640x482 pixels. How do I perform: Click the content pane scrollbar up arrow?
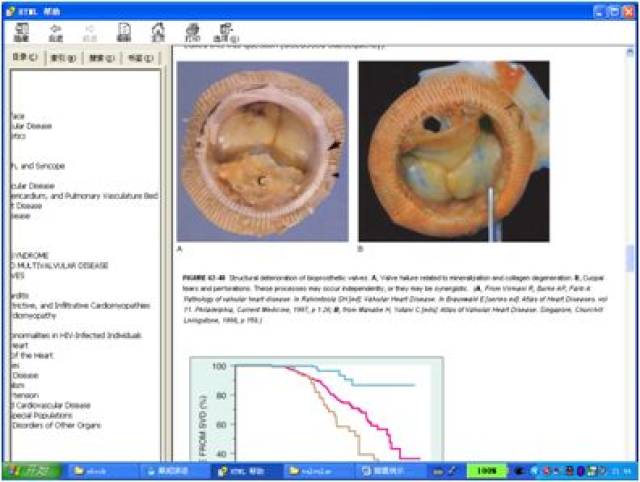(630, 52)
